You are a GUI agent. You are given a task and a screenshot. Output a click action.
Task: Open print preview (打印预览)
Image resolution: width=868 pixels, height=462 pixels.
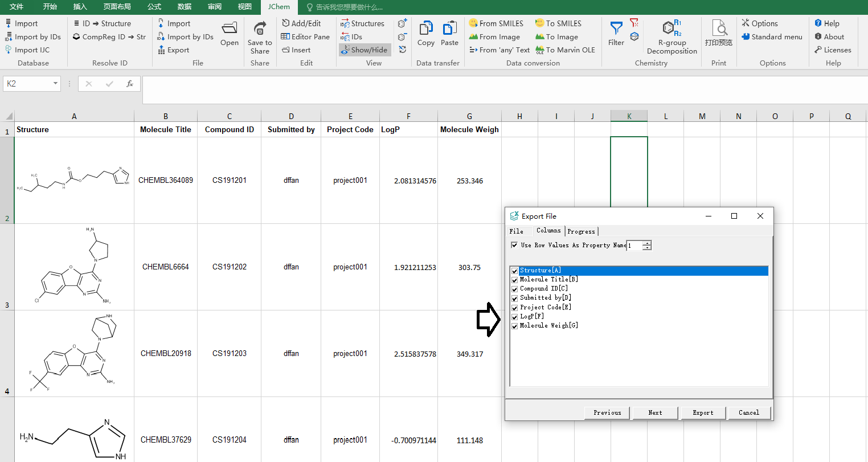coord(719,33)
